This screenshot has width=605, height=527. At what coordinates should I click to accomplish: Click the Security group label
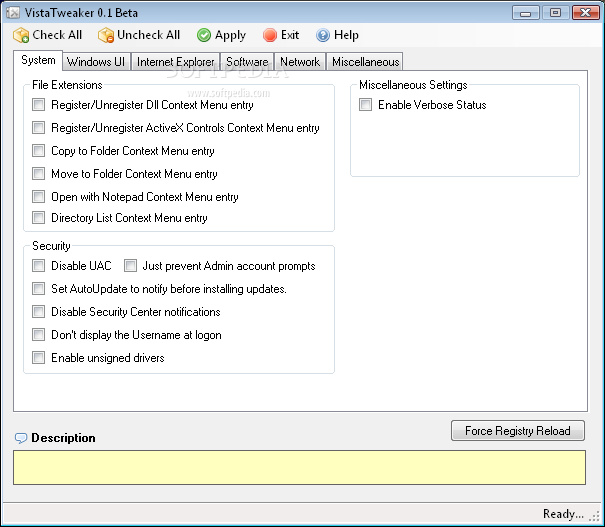point(51,246)
